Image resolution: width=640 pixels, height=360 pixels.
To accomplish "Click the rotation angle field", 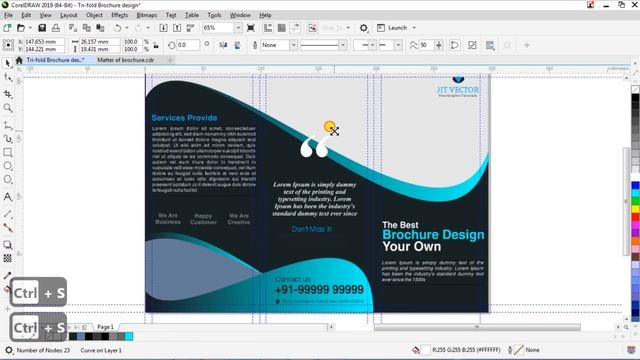I will click(x=188, y=45).
